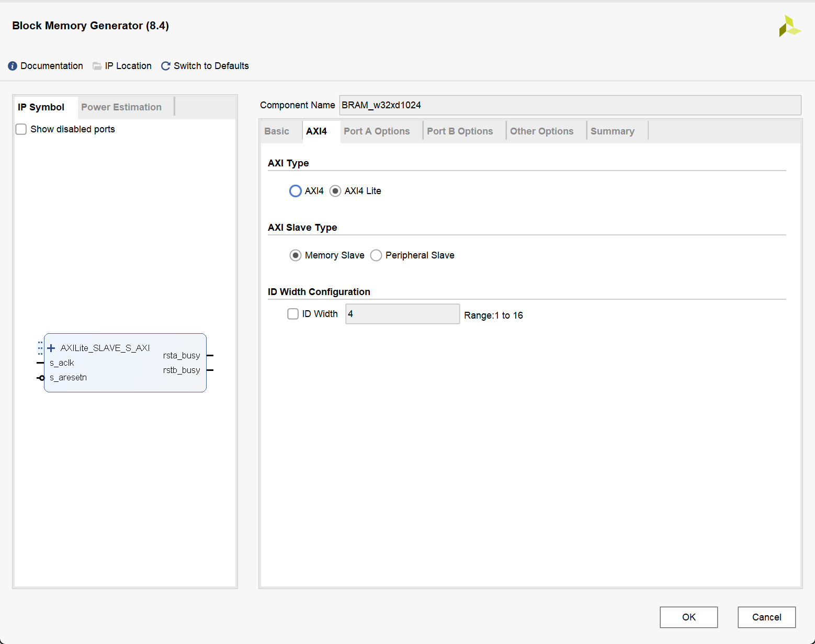Choose Peripheral Slave radio option

pyautogui.click(x=376, y=255)
